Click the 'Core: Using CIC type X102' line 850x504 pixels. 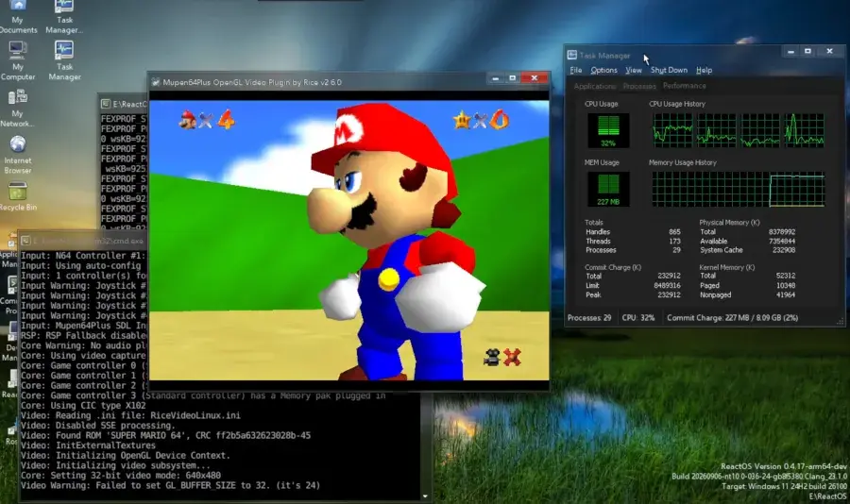point(83,405)
